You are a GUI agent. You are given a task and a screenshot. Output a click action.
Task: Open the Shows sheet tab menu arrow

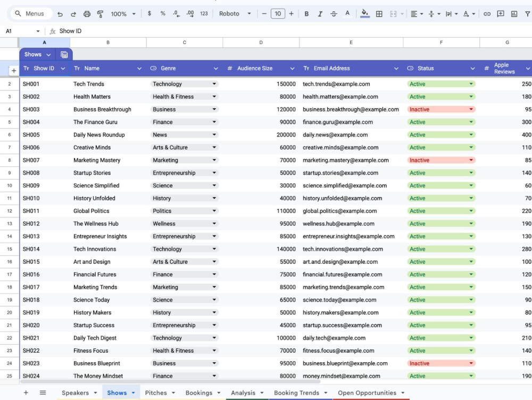pyautogui.click(x=134, y=393)
